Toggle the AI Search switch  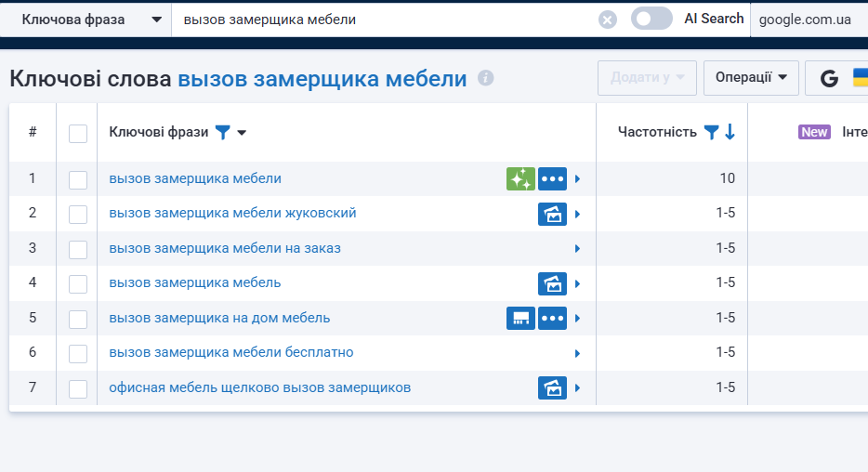pos(651,19)
